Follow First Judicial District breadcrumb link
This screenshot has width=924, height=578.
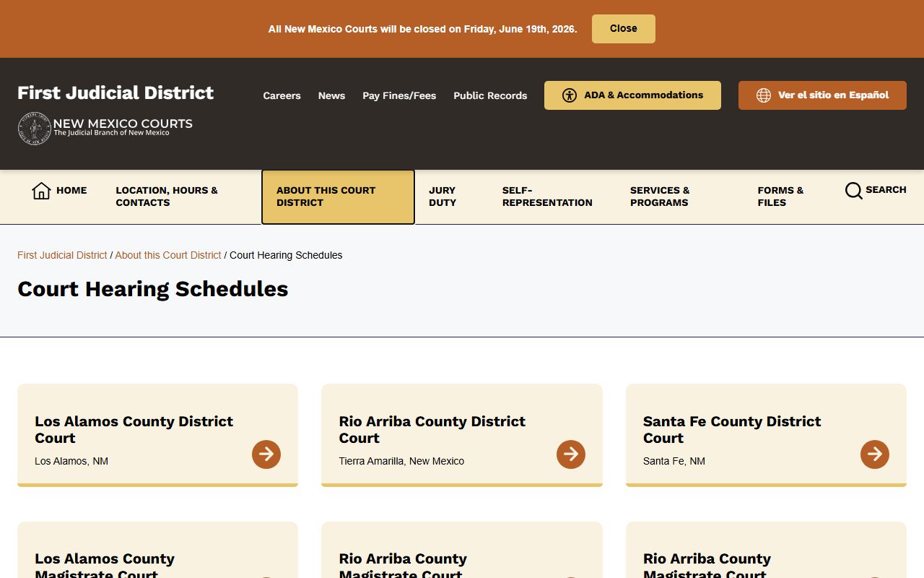click(62, 255)
